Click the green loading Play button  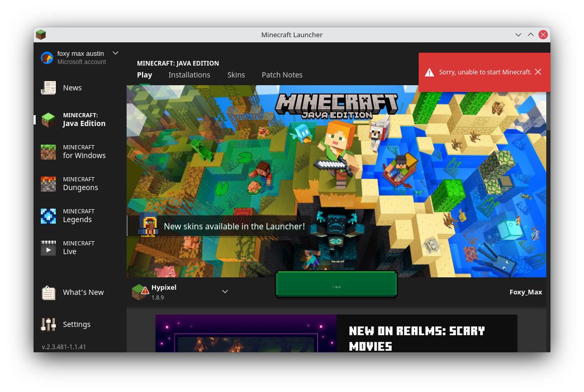tap(336, 285)
